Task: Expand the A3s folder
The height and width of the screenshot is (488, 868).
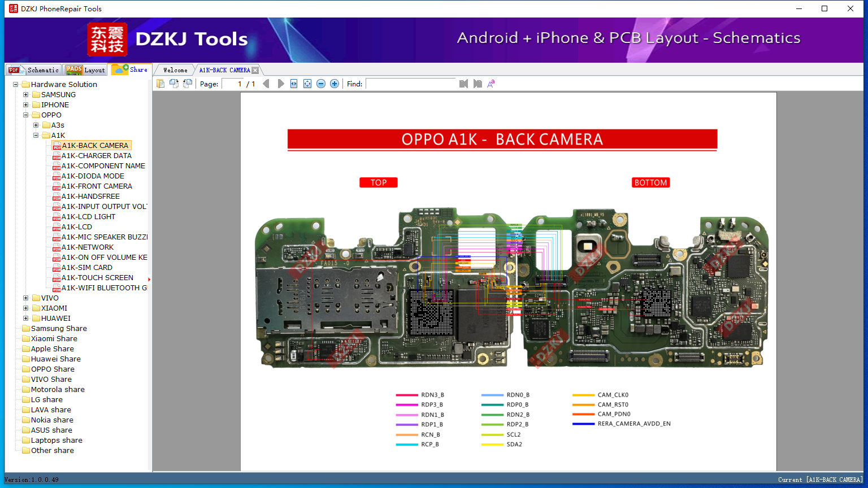Action: point(36,125)
